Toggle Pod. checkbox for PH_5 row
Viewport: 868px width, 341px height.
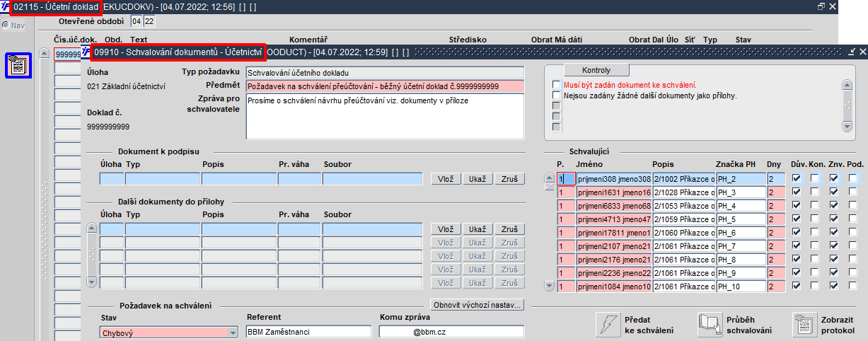pyautogui.click(x=853, y=219)
